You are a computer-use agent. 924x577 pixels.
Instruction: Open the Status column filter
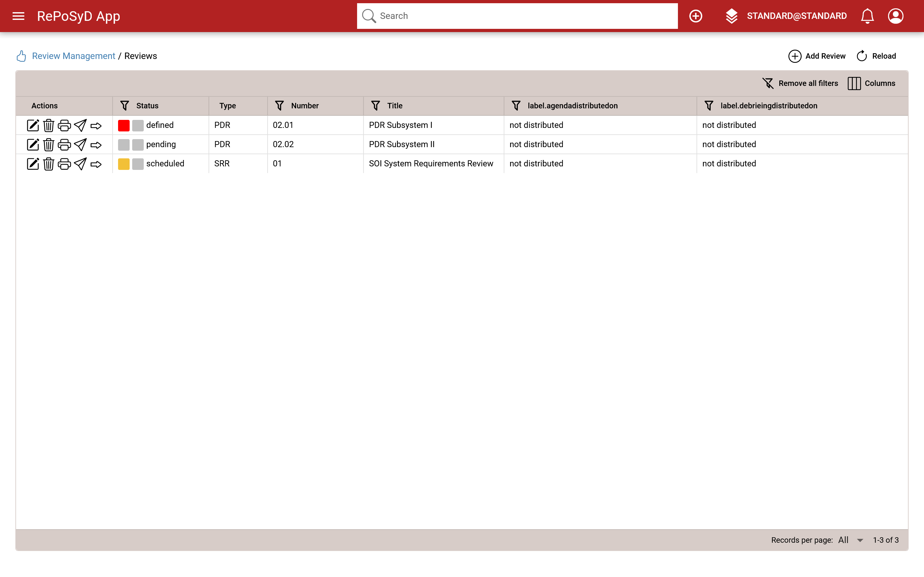(124, 106)
